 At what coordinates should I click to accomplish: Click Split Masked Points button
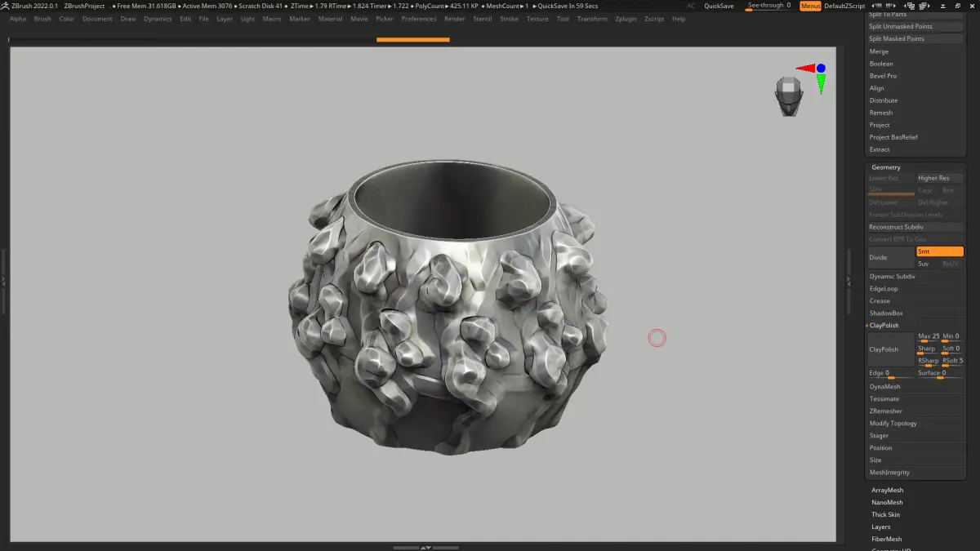coord(915,38)
